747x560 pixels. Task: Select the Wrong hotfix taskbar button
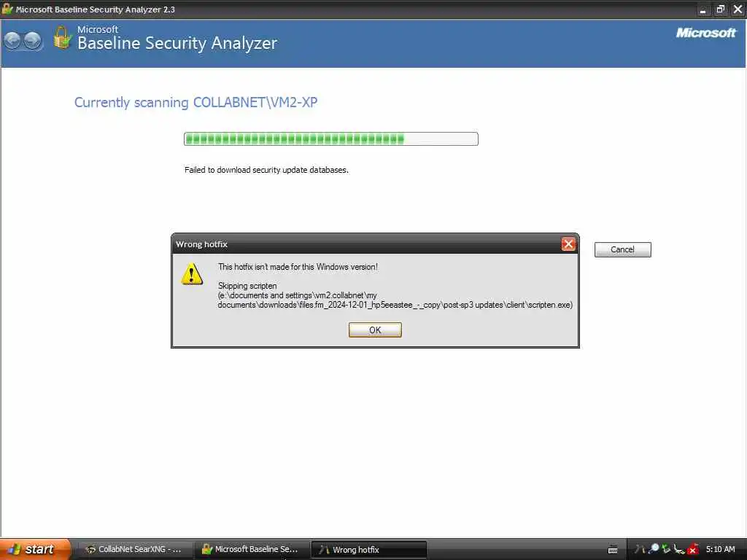(368, 550)
